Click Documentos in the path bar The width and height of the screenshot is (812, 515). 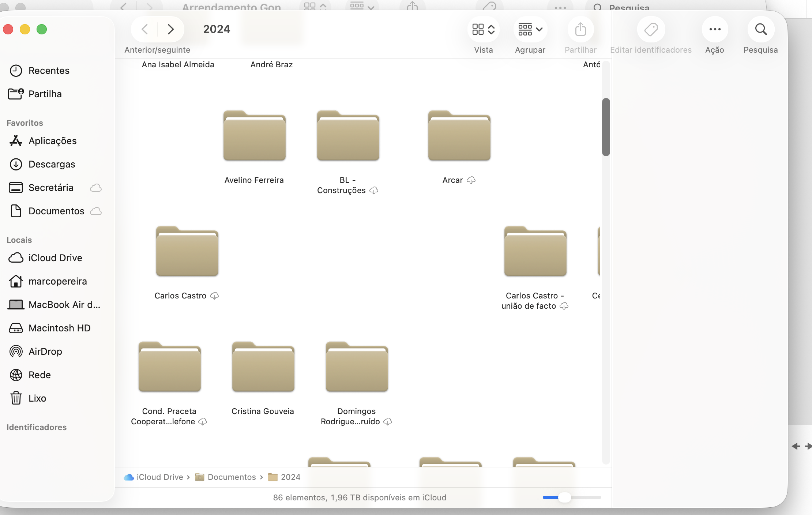[x=231, y=477]
